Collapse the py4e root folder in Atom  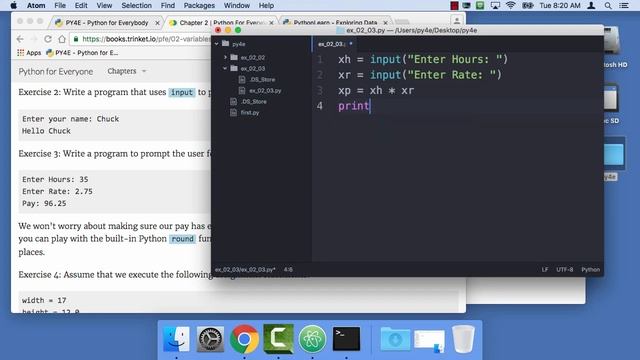217,44
